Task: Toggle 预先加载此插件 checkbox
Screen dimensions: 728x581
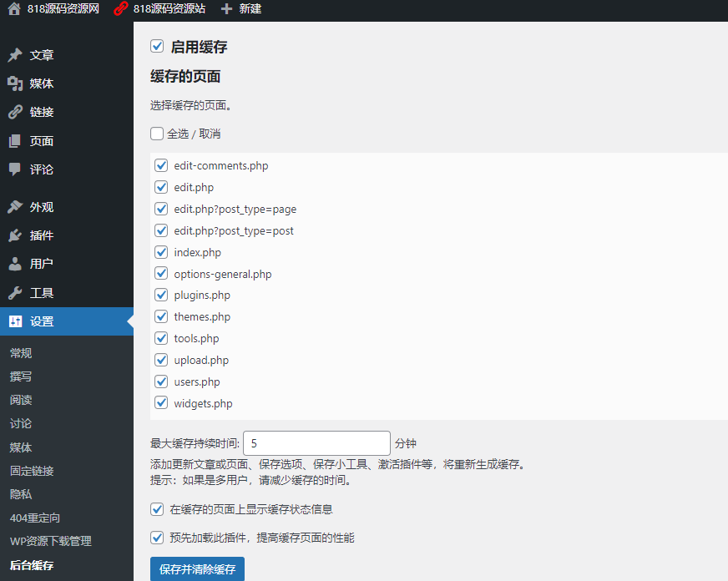Action: (x=157, y=538)
